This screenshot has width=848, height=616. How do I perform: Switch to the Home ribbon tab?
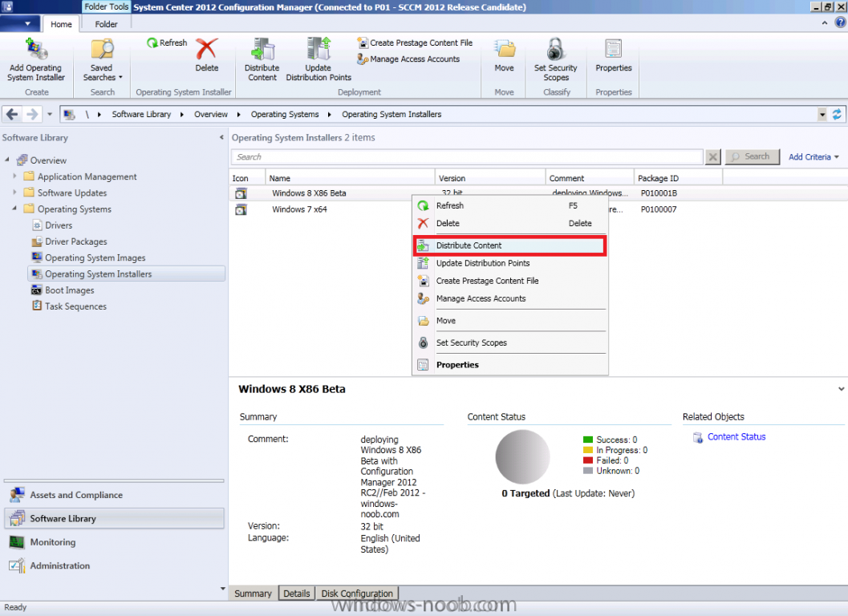(x=61, y=24)
